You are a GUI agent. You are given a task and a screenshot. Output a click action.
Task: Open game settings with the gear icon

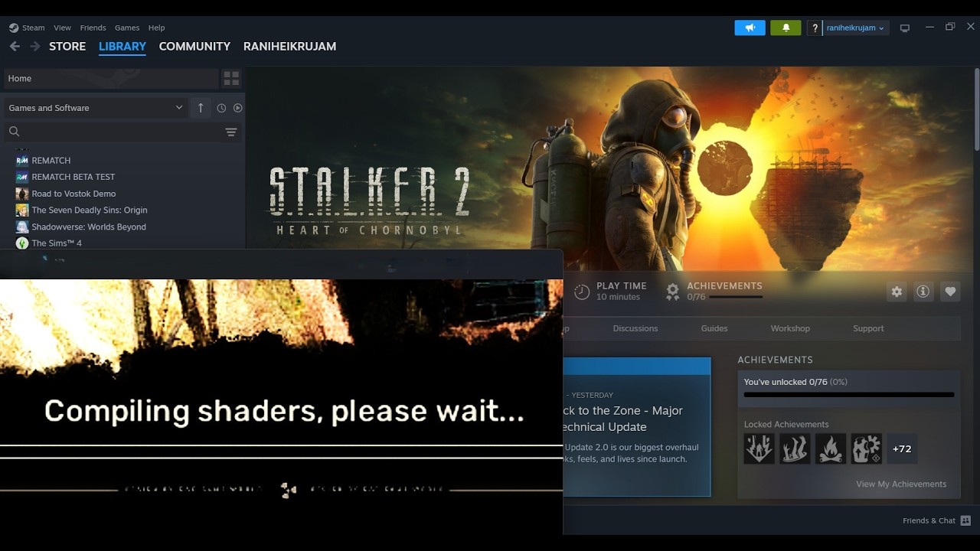coord(897,292)
